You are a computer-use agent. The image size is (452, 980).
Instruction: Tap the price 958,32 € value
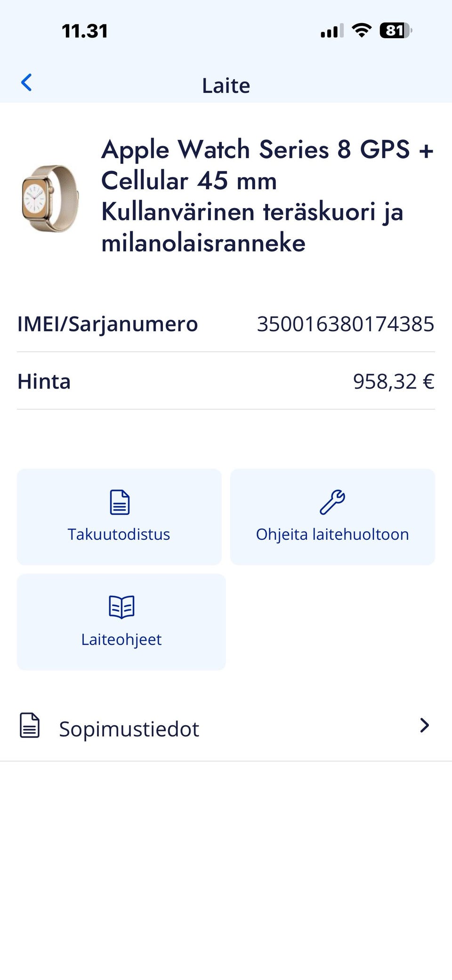coord(394,381)
